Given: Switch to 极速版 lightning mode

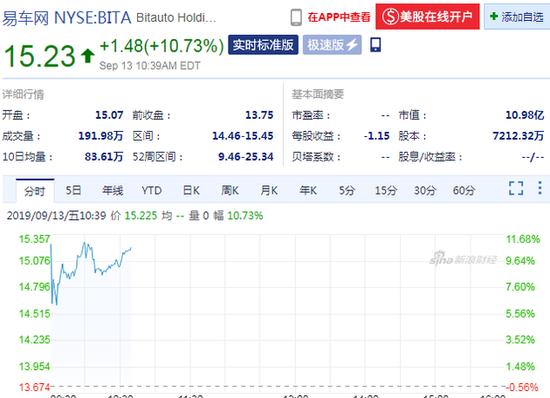Looking at the screenshot, I should [x=332, y=45].
